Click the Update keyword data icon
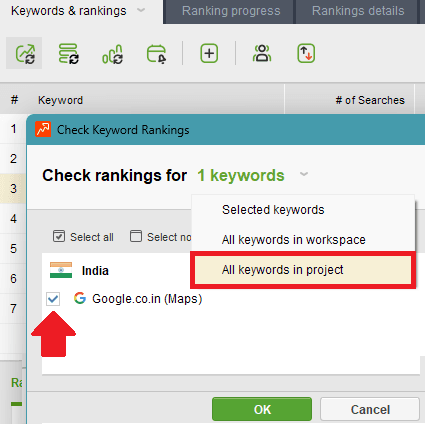 68,53
